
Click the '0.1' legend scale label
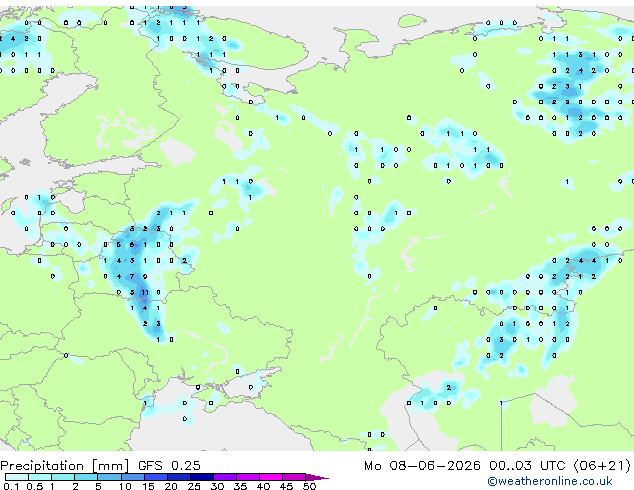11,486
